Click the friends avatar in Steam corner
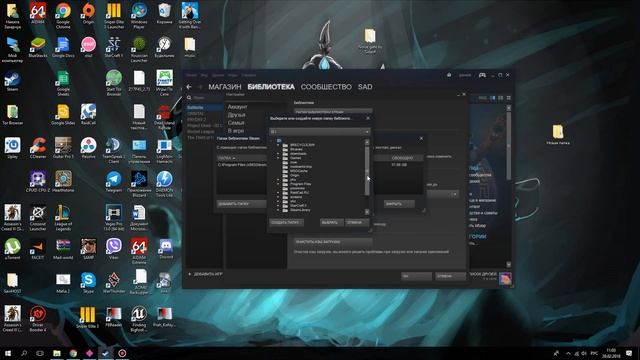This screenshot has height=360, width=640. pos(505,278)
